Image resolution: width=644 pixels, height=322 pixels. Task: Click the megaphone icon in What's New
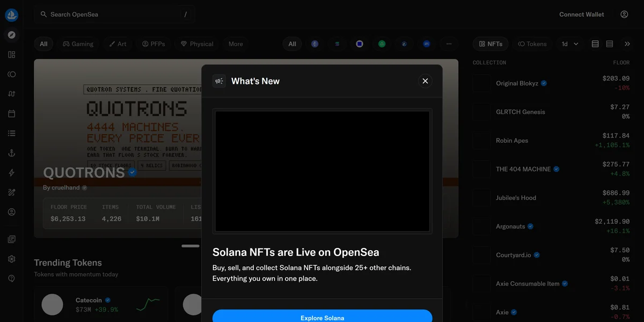coord(219,81)
